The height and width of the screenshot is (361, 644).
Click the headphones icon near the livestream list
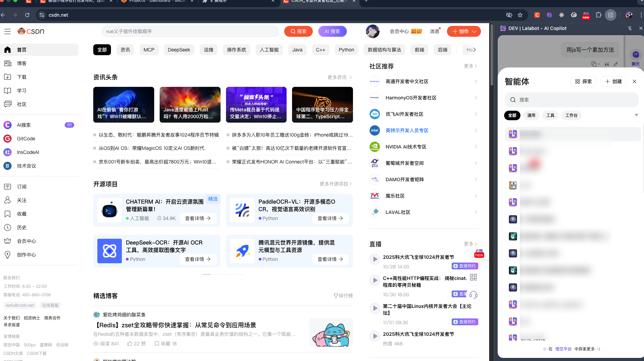click(x=473, y=295)
